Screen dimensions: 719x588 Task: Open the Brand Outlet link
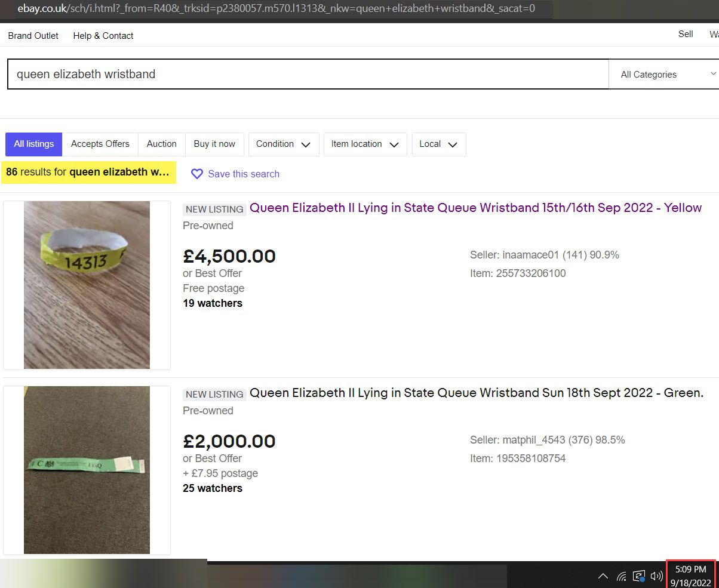coord(33,36)
